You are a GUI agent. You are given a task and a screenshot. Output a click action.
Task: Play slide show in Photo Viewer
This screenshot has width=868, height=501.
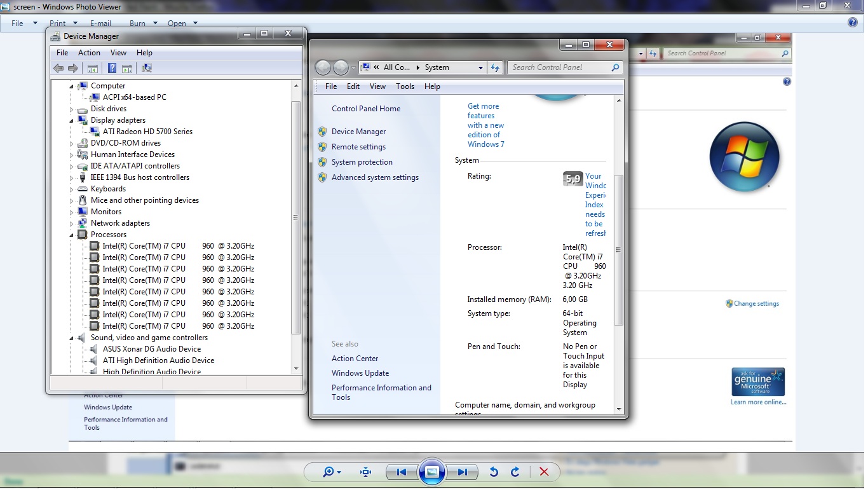pyautogui.click(x=431, y=472)
